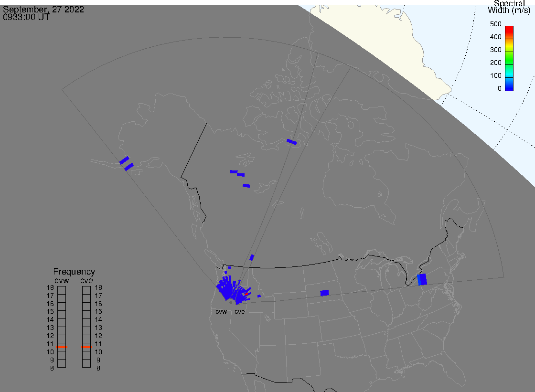The image size is (535, 392).
Task: Click the left 14 label beside the cvw bar
Action: pyautogui.click(x=50, y=320)
